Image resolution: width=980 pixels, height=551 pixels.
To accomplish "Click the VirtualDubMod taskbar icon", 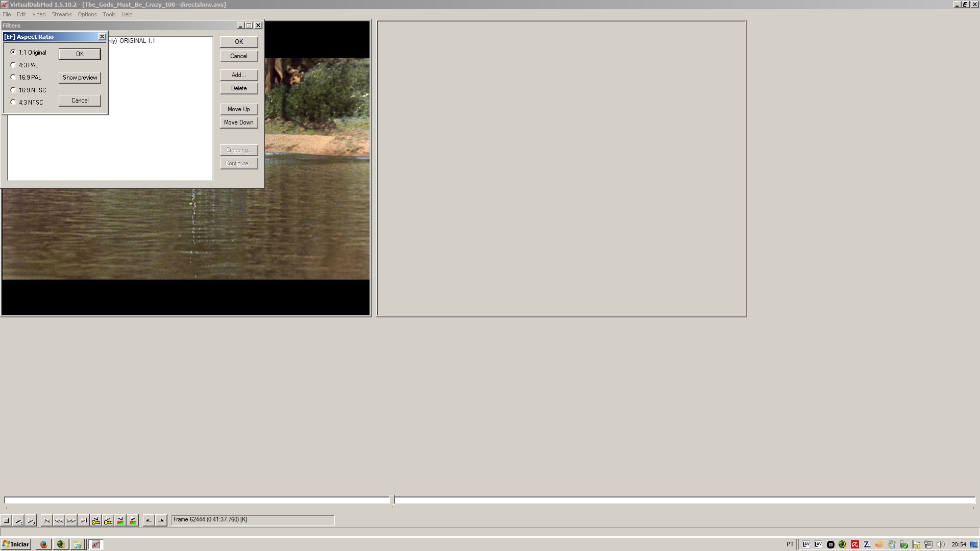I will [x=95, y=543].
